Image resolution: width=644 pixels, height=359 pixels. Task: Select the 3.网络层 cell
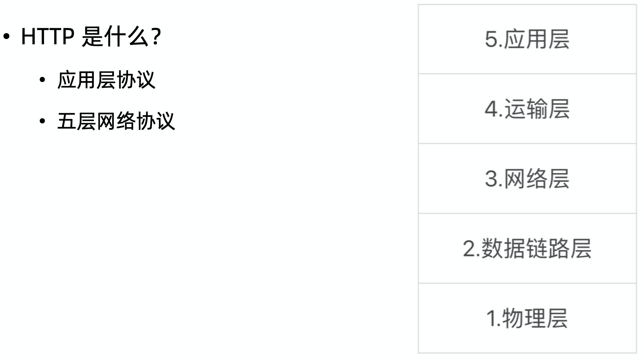527,179
